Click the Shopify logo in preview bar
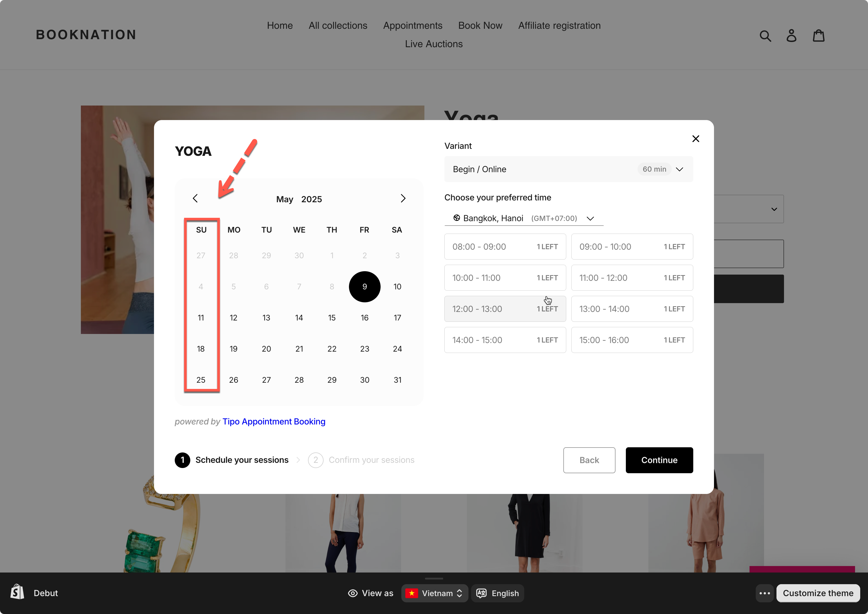This screenshot has width=868, height=614. click(x=17, y=592)
